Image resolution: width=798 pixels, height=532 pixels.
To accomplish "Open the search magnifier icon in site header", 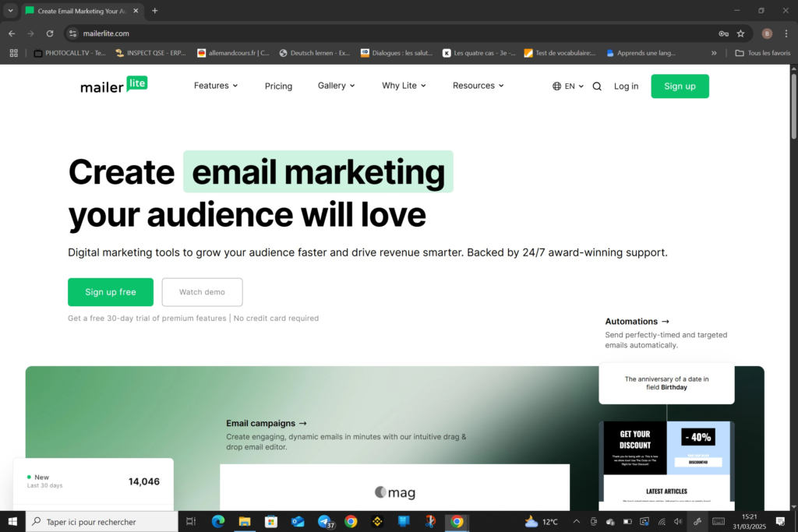I will tap(597, 86).
